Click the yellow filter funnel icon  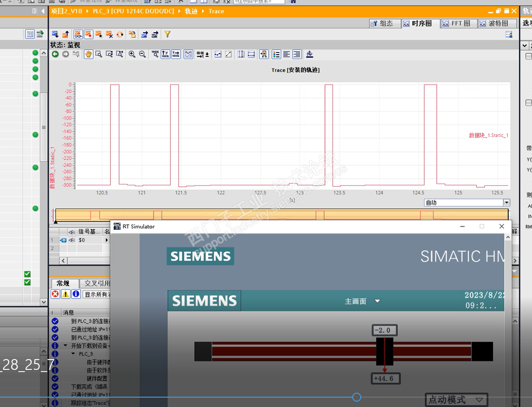167,34
